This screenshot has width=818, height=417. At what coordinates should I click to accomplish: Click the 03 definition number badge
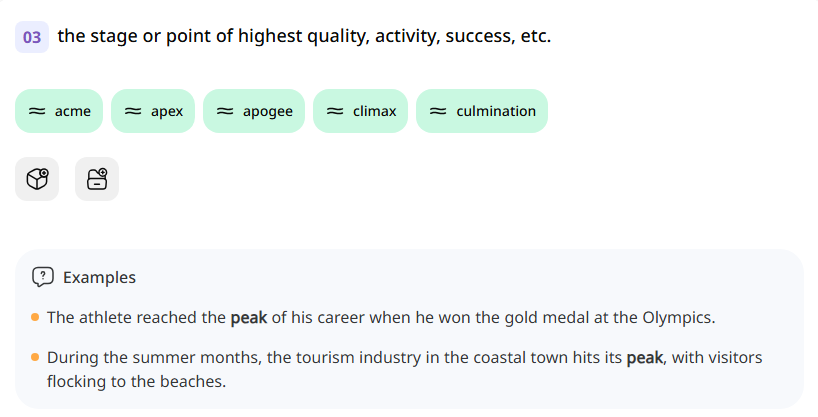click(x=32, y=37)
